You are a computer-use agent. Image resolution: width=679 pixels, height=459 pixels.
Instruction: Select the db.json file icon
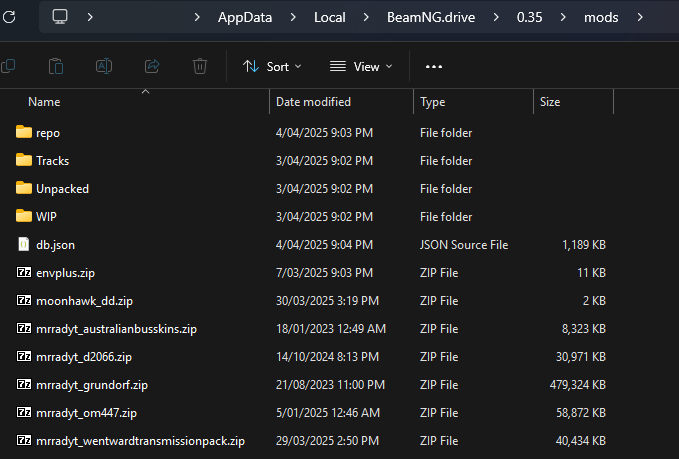click(24, 244)
